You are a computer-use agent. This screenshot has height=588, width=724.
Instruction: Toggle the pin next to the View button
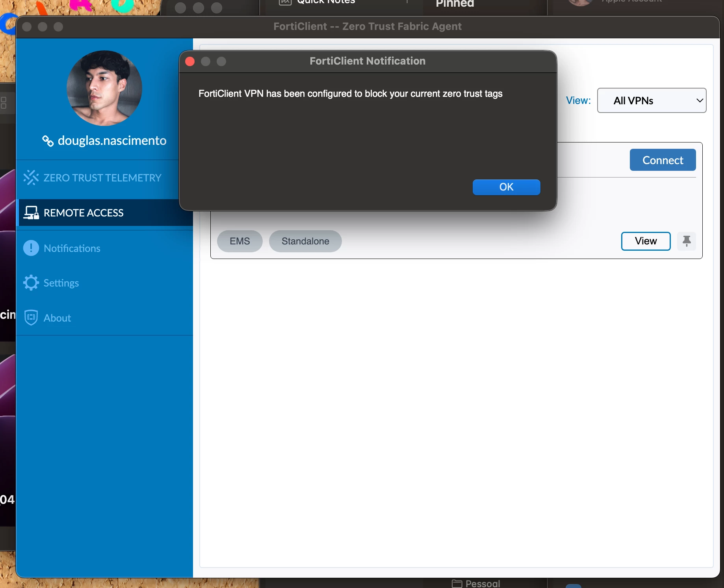[x=687, y=241]
